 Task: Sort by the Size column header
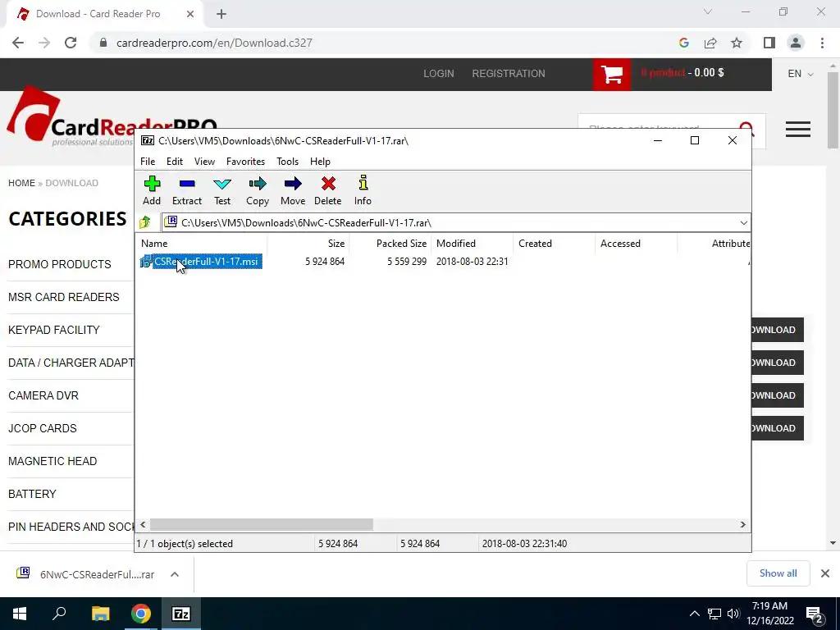(308, 243)
